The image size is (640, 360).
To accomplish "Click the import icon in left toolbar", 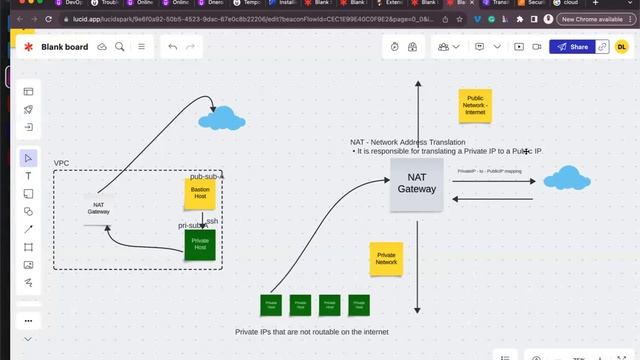I will tap(28, 127).
